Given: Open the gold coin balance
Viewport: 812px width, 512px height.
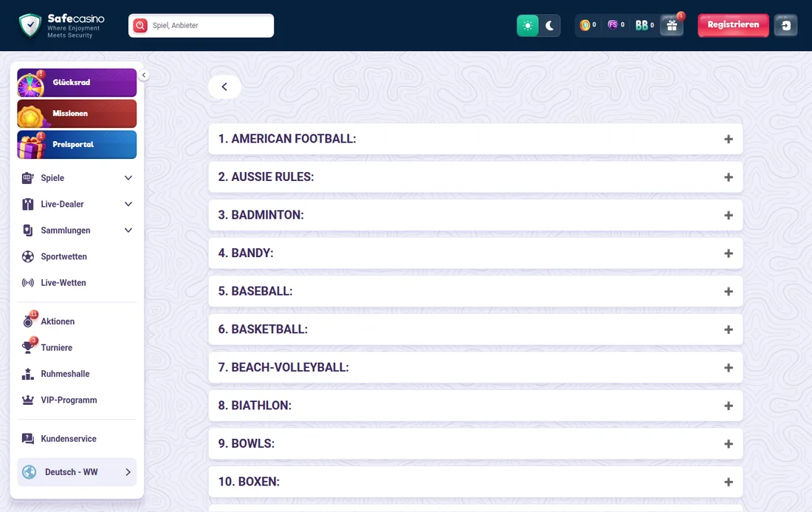Looking at the screenshot, I should [x=588, y=25].
